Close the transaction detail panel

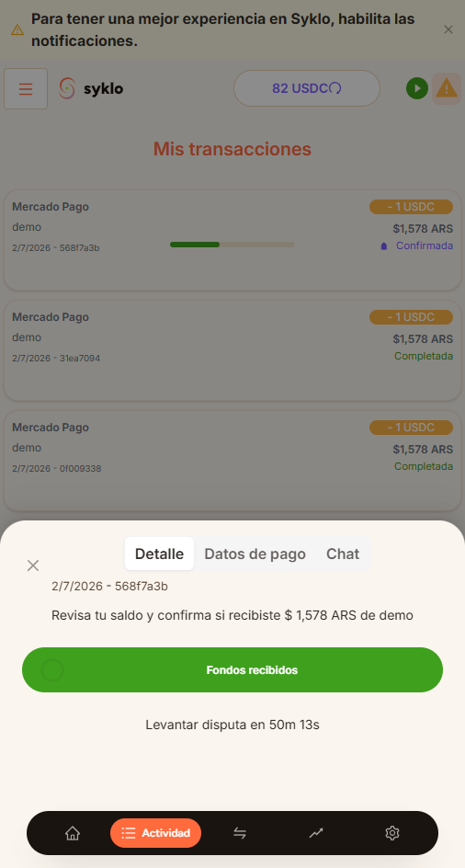click(x=33, y=565)
